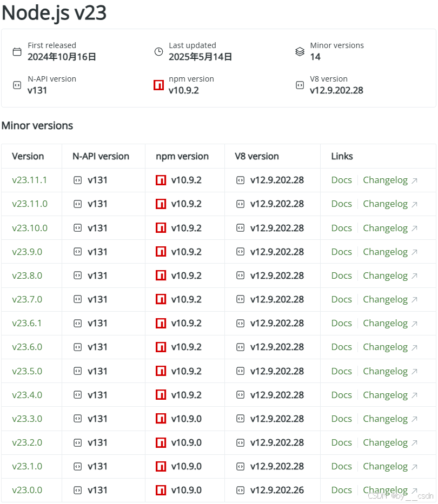Open Docs for v23.3.0
The image size is (438, 504).
click(342, 419)
